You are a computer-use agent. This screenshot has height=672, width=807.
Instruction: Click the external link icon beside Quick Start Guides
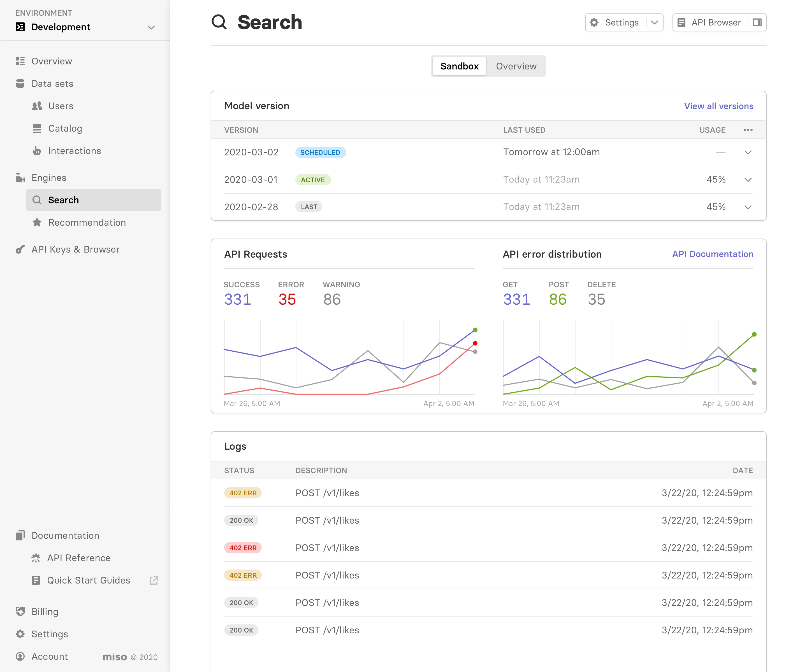(x=154, y=580)
